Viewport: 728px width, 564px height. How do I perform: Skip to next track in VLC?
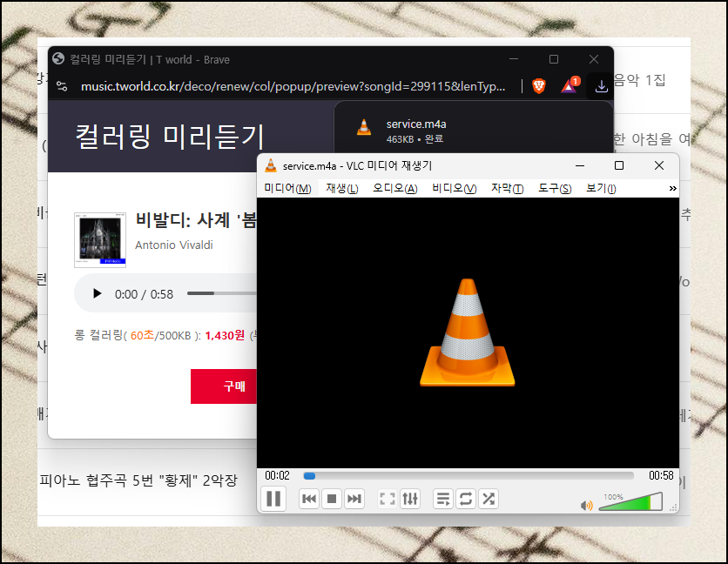click(354, 499)
